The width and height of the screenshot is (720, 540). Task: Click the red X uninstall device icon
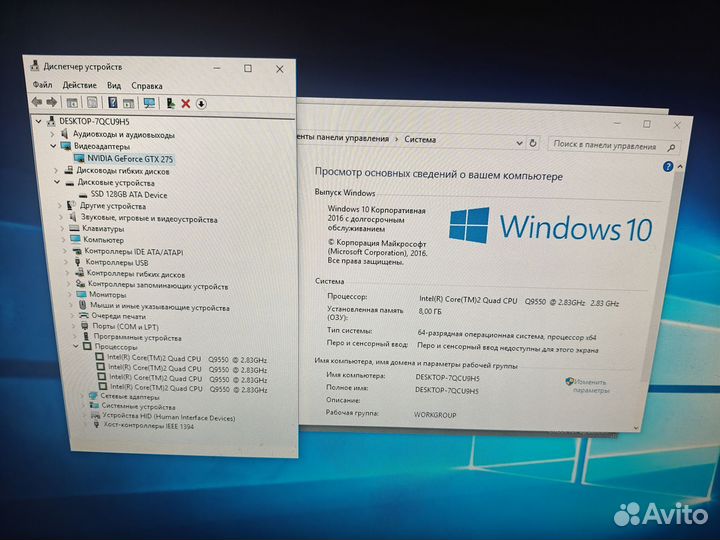coord(185,103)
